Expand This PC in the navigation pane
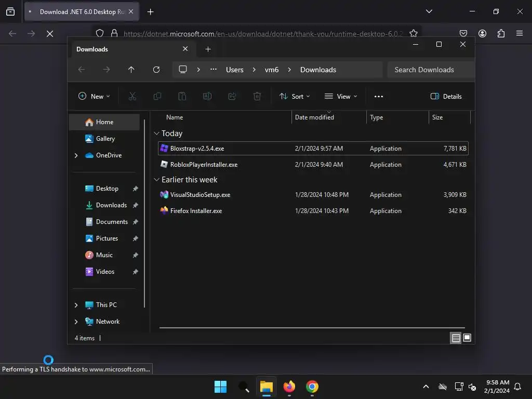The width and height of the screenshot is (532, 399). [76, 305]
